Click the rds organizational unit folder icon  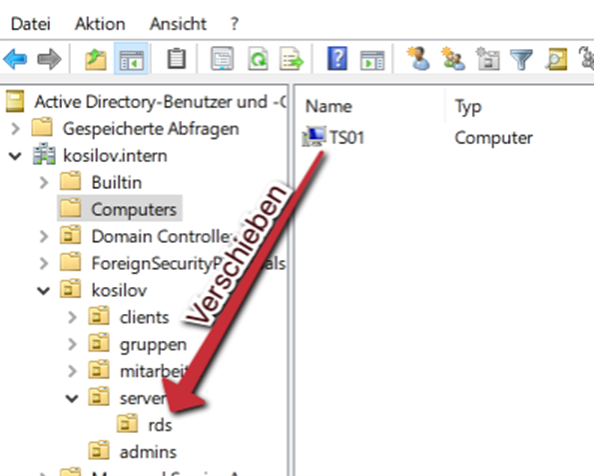click(127, 423)
